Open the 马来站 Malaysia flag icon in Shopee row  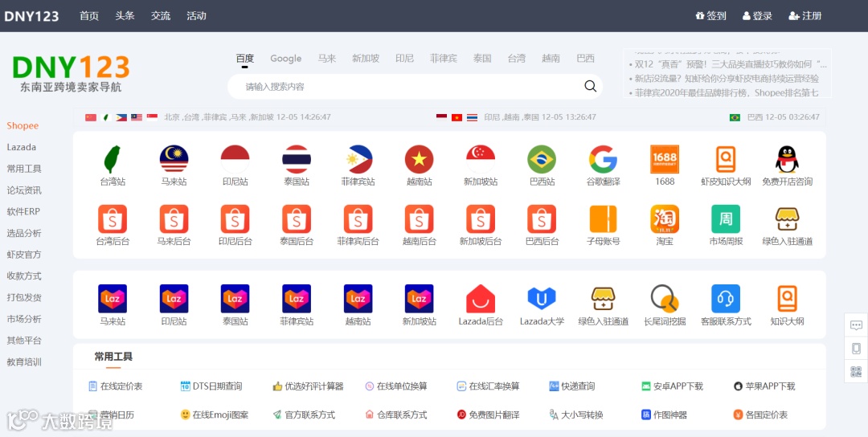click(x=174, y=159)
